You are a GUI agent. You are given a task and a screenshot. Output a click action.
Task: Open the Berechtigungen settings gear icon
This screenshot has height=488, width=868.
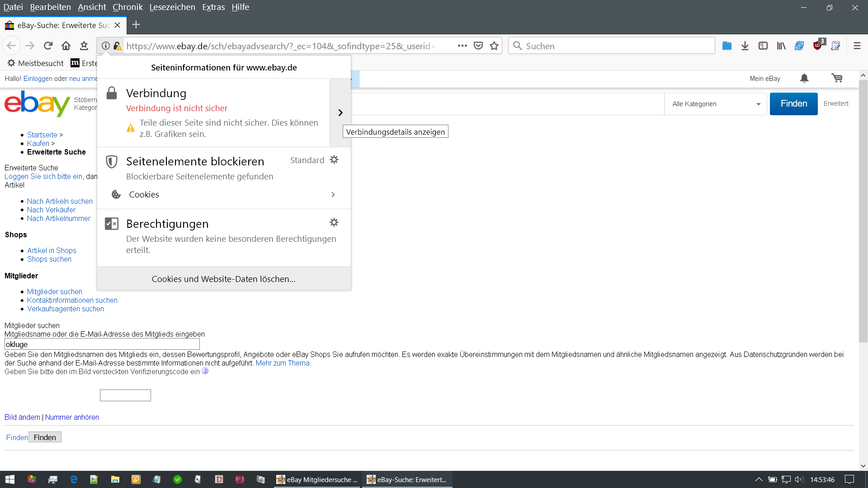334,222
